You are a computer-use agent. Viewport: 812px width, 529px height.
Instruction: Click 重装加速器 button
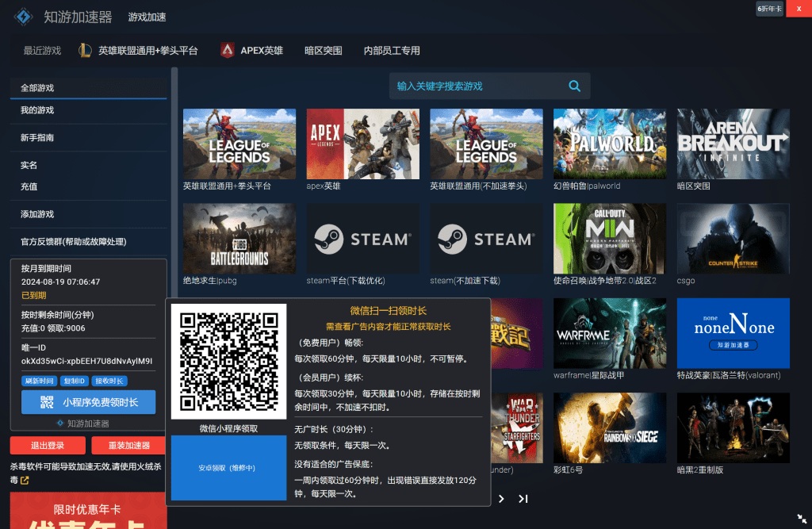tap(128, 445)
